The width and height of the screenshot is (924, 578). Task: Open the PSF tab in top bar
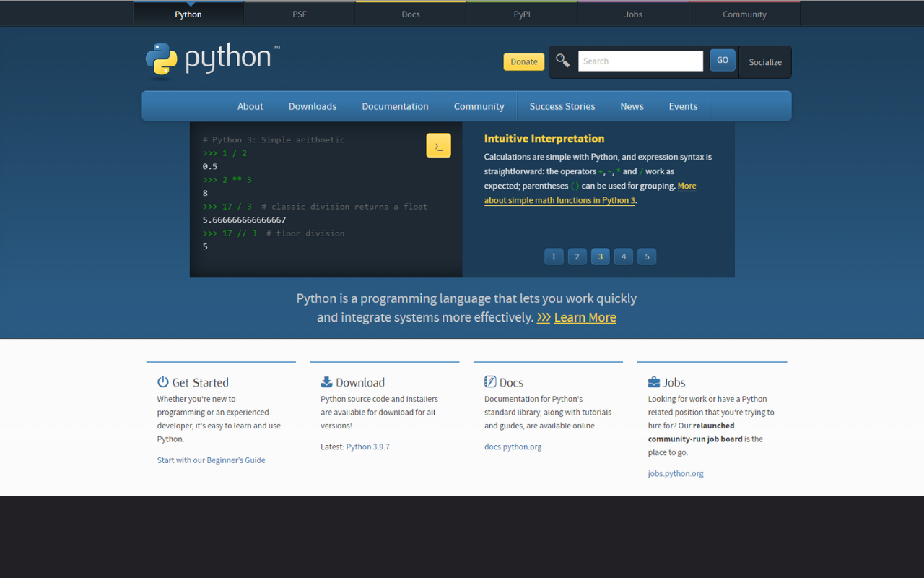(x=300, y=14)
